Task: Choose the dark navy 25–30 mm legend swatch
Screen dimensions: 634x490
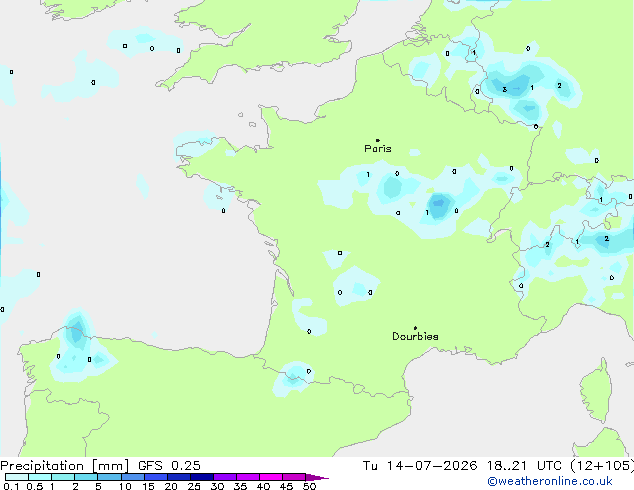Action: 201,477
